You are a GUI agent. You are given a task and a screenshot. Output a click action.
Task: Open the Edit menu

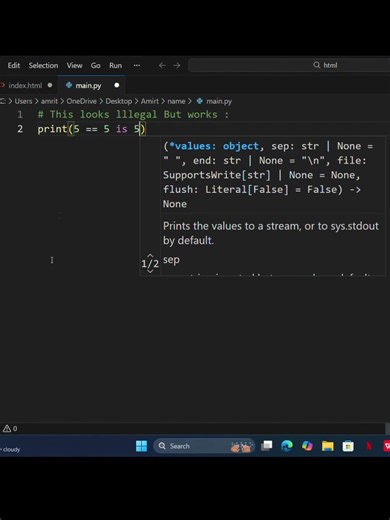14,65
